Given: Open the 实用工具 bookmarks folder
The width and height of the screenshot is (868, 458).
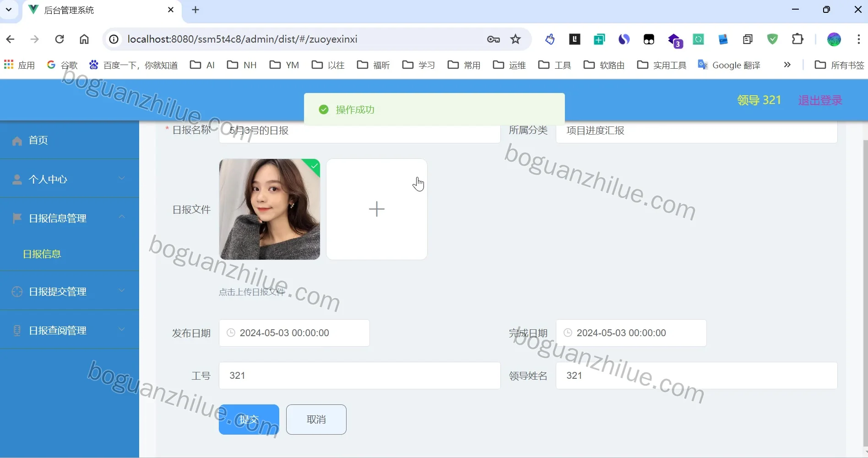Looking at the screenshot, I should point(662,65).
